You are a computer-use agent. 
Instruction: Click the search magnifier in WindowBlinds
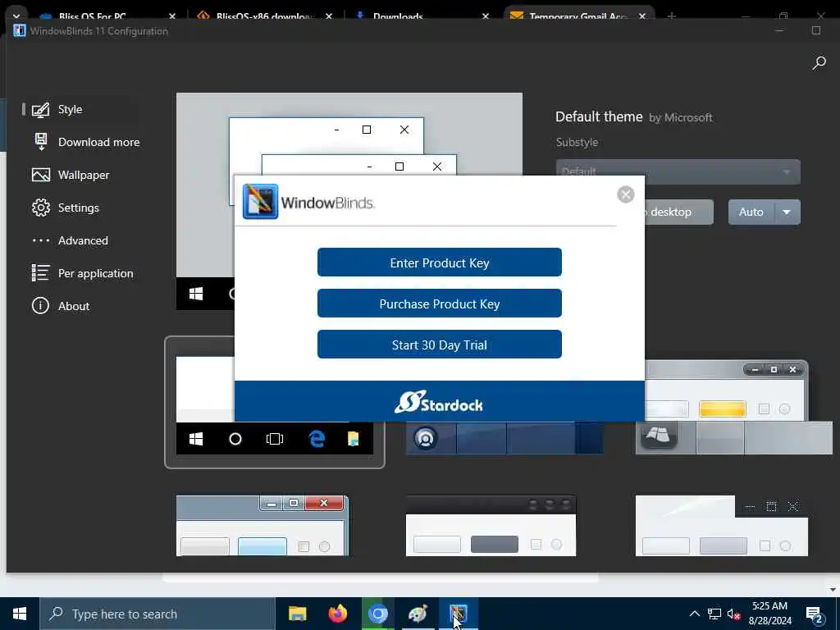pyautogui.click(x=819, y=62)
